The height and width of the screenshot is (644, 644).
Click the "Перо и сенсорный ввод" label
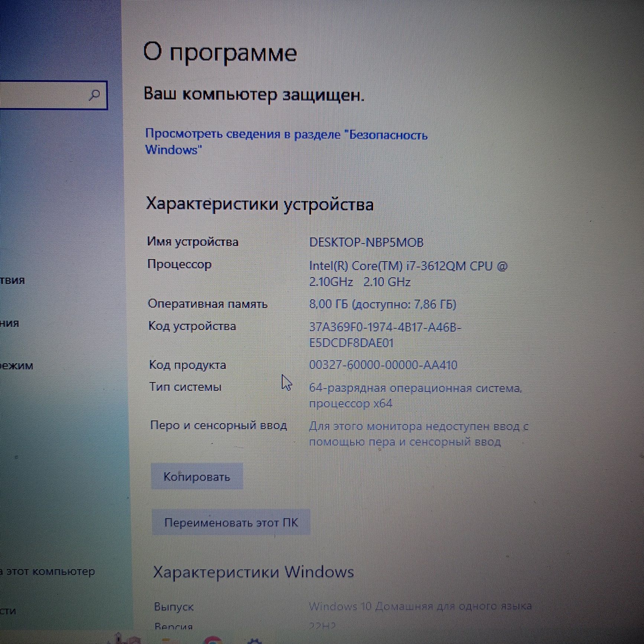218,425
